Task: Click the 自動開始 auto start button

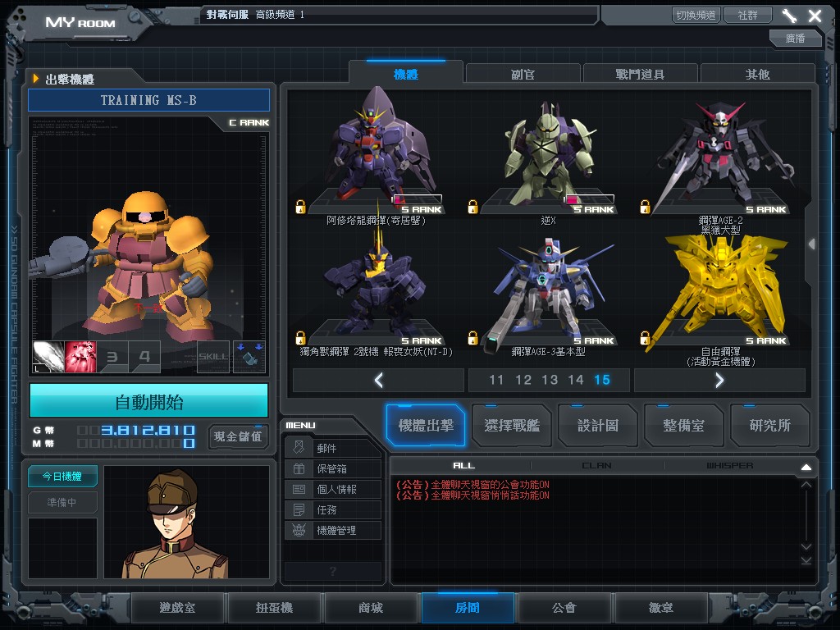Action: (149, 401)
